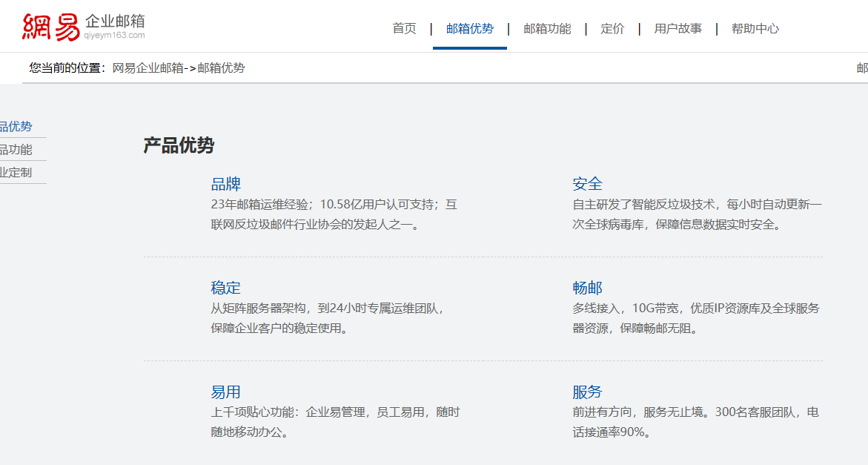
Task: Open the 首页 navigation item
Action: [404, 28]
